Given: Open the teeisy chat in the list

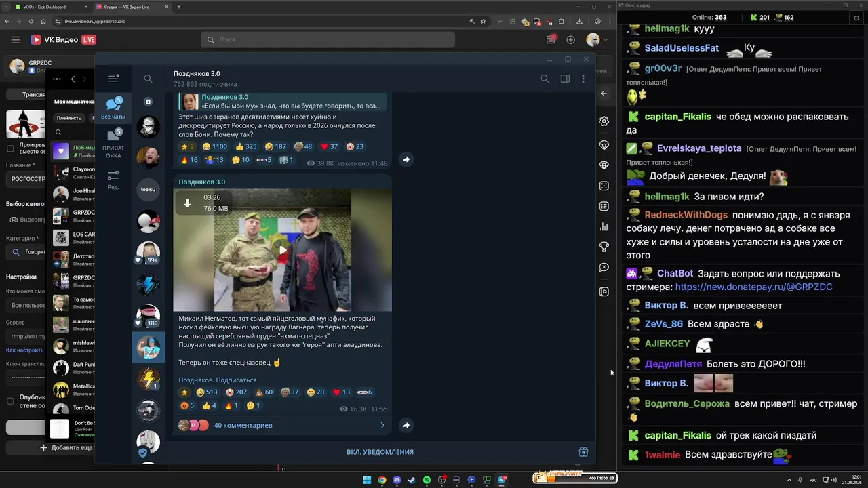Looking at the screenshot, I should click(148, 190).
